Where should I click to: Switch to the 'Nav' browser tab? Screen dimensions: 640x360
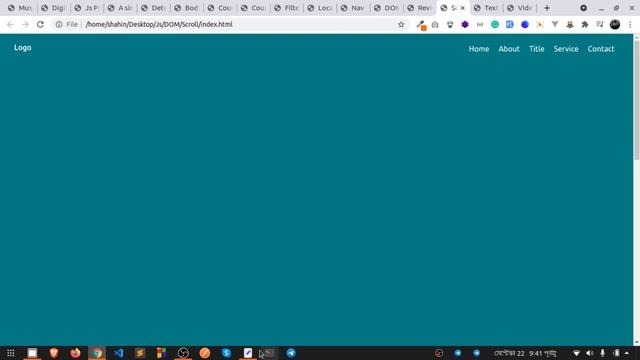[353, 8]
